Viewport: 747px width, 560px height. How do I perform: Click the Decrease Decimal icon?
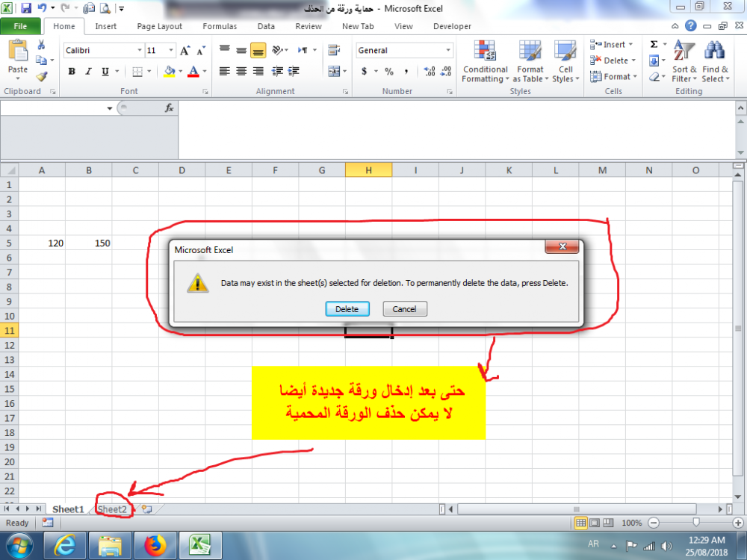click(x=446, y=72)
